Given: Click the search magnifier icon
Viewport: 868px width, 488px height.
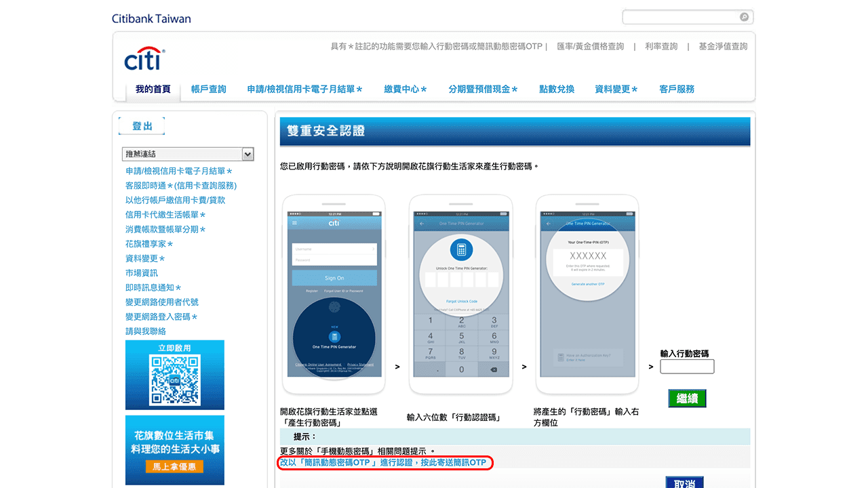Looking at the screenshot, I should coord(744,17).
